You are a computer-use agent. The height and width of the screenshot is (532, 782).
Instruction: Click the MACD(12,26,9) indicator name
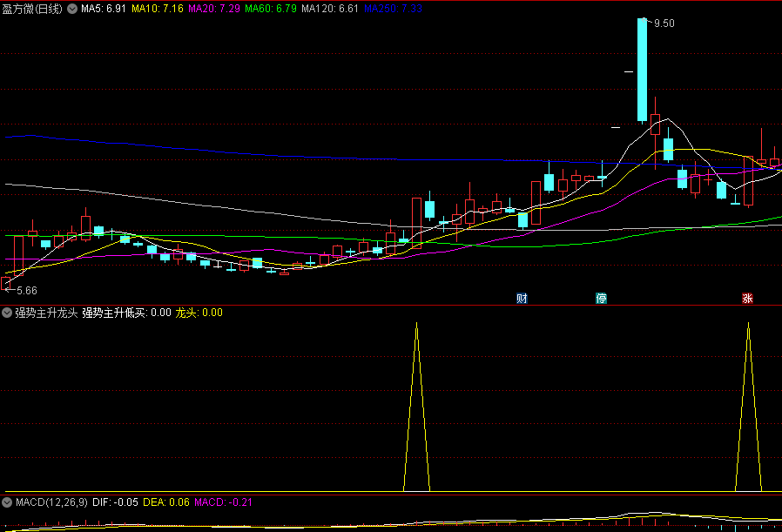pos(52,502)
